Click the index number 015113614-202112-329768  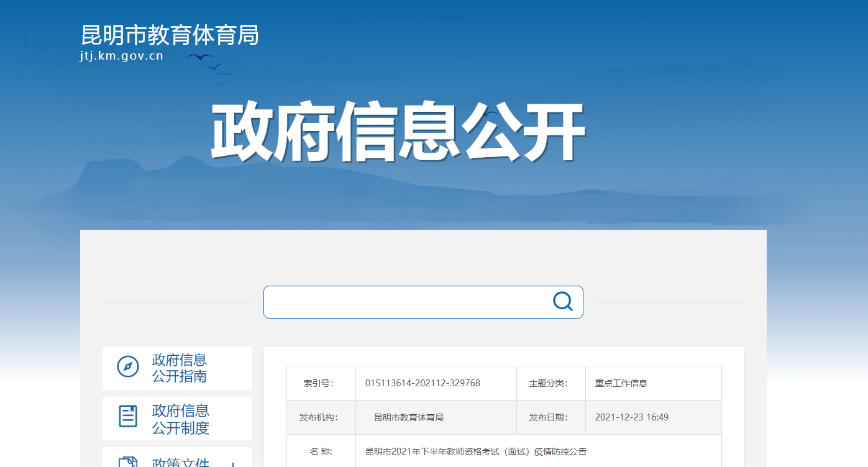tap(423, 383)
